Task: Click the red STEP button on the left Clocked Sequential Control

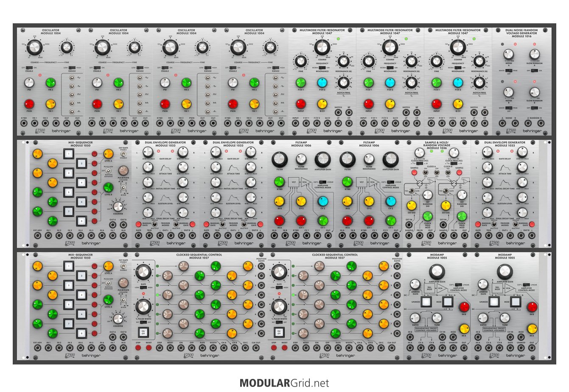Action: coord(138,348)
